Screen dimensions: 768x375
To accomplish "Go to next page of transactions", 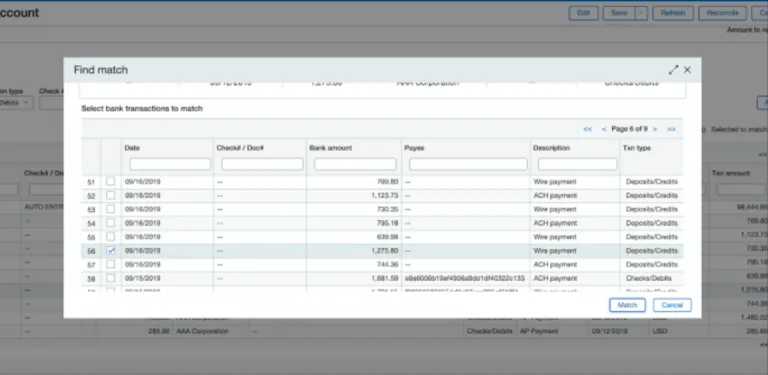I will pos(655,129).
